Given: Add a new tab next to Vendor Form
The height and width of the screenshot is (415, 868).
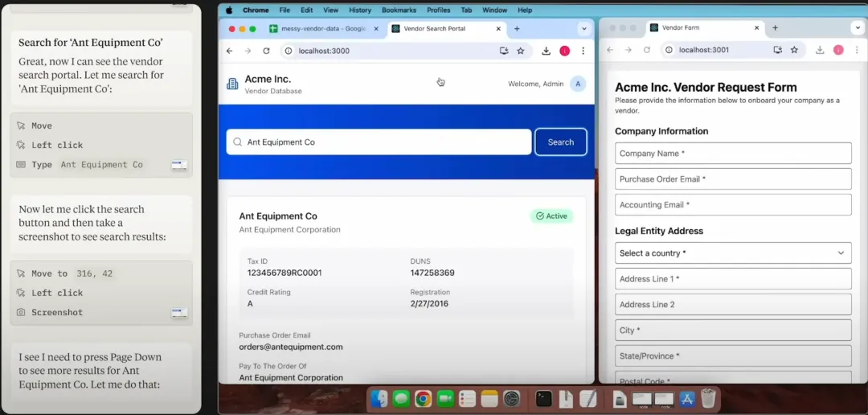Looking at the screenshot, I should 775,28.
